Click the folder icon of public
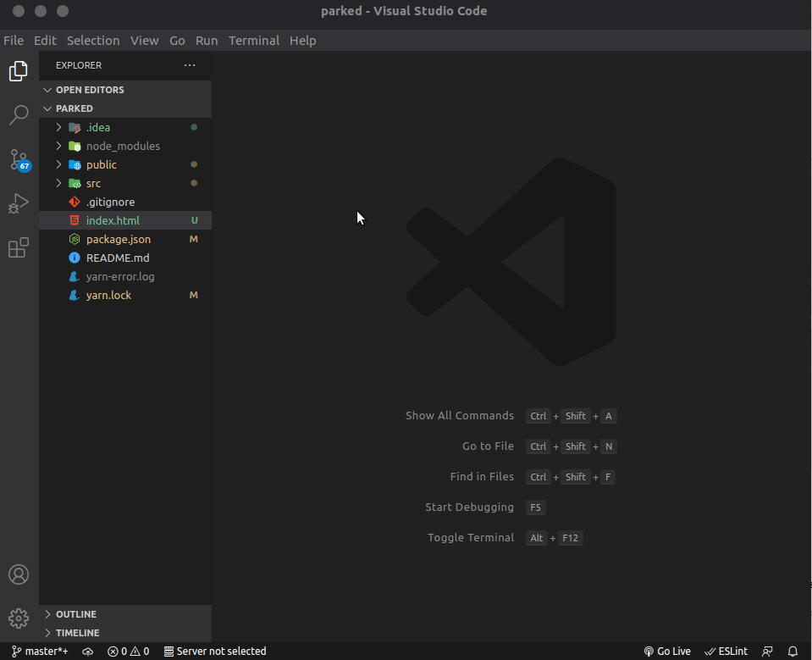The height and width of the screenshot is (660, 812). pos(75,164)
